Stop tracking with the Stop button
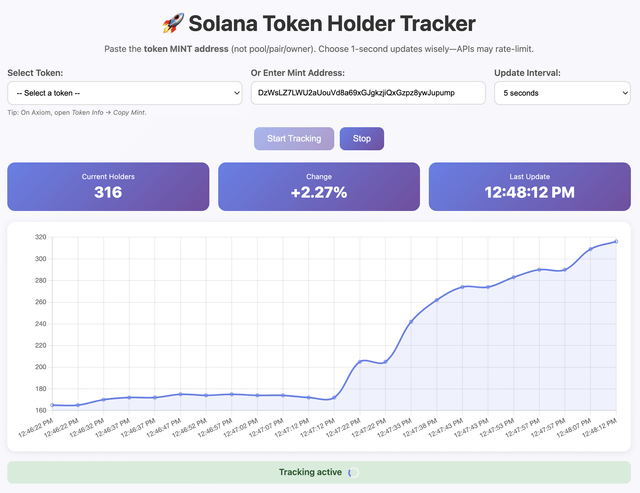Screen dimensions: 640x493 (362, 139)
